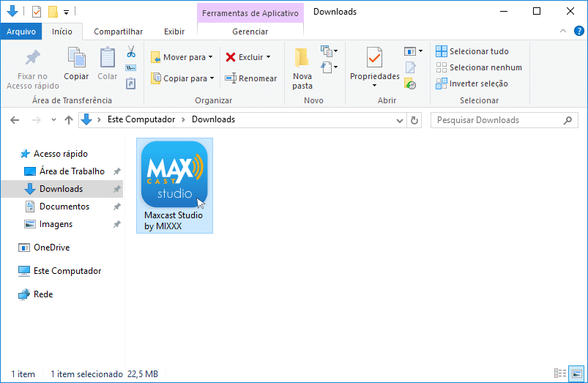Switch to details view icon in status bar
The height and width of the screenshot is (383, 588).
tap(560, 373)
